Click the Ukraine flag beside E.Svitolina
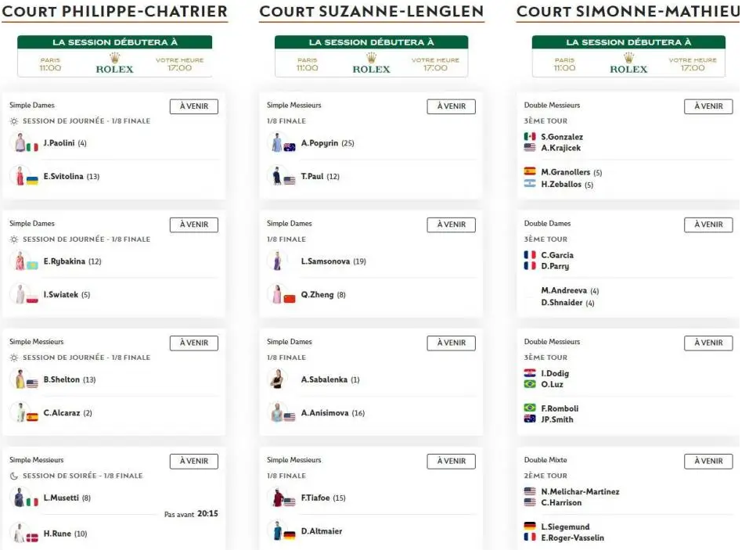This screenshot has height=550, width=756. point(32,180)
